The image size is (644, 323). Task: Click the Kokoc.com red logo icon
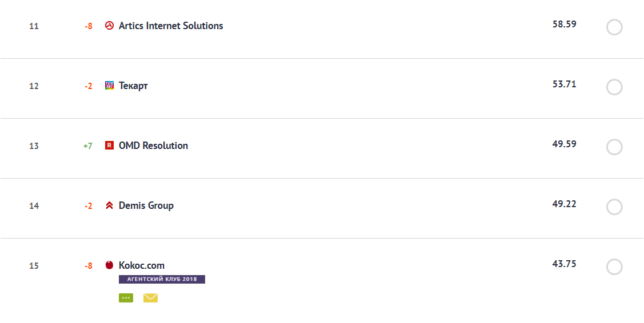(110, 265)
